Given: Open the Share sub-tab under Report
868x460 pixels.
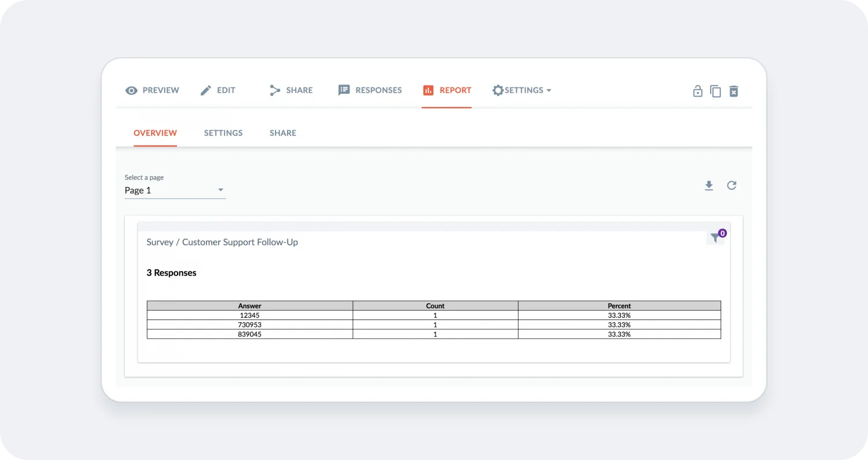Looking at the screenshot, I should [x=283, y=133].
